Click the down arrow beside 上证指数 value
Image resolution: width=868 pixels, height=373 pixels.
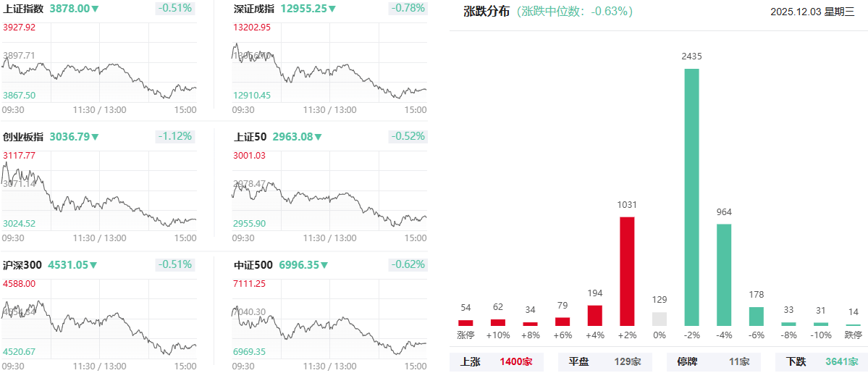[95, 9]
